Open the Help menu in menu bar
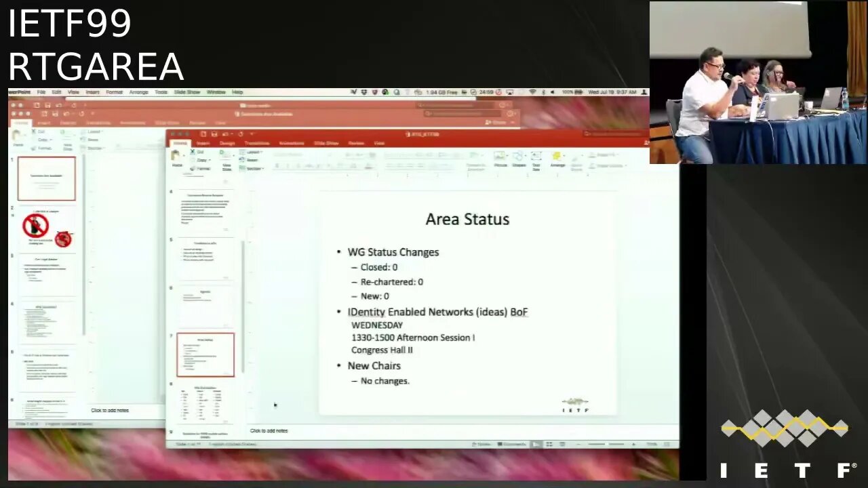 (x=237, y=91)
